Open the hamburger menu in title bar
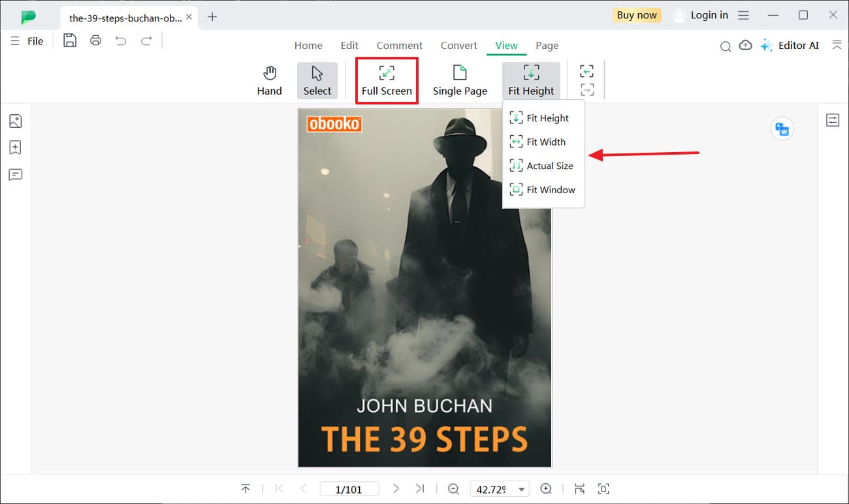Viewport: 849px width, 504px height. 743,15
